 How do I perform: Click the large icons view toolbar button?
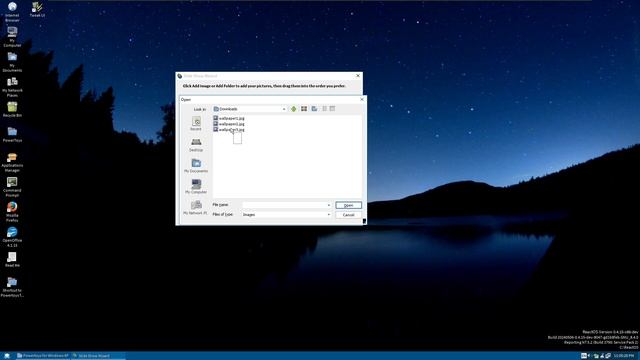[304, 109]
